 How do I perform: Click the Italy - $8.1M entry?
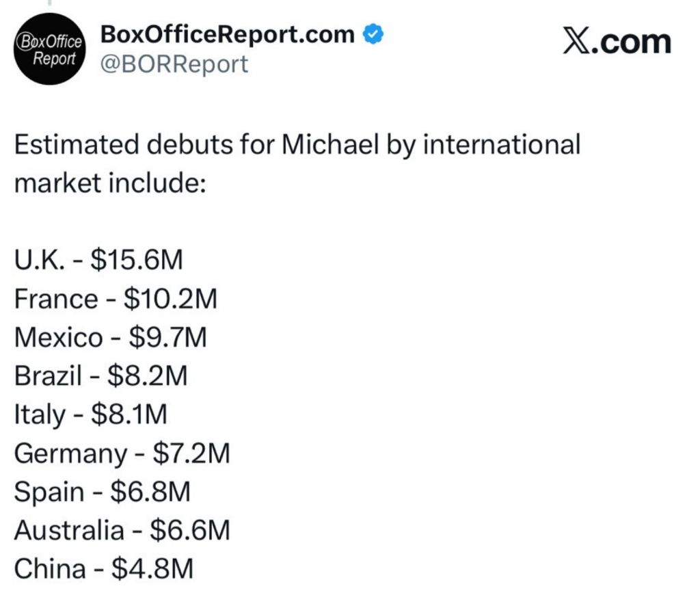coord(90,414)
